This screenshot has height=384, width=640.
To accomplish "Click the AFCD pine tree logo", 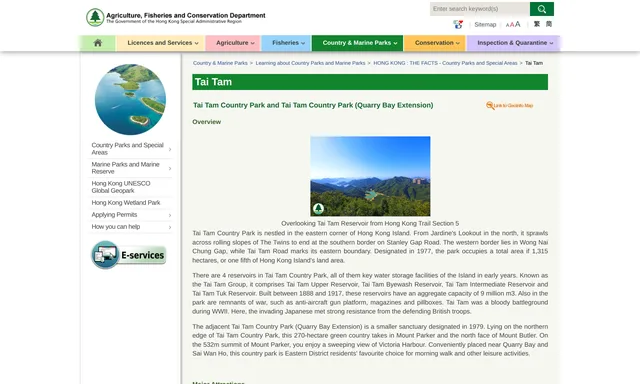I will point(95,17).
